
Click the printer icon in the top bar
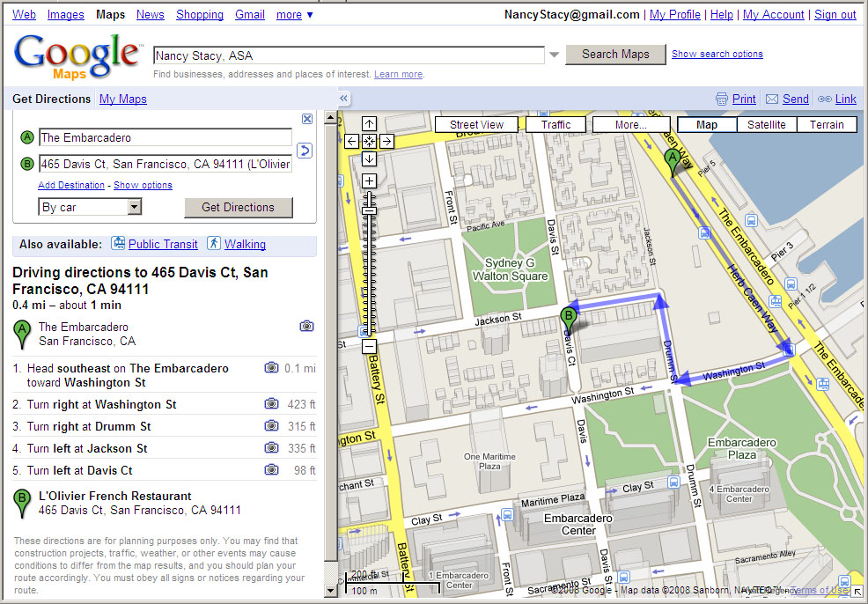click(722, 99)
